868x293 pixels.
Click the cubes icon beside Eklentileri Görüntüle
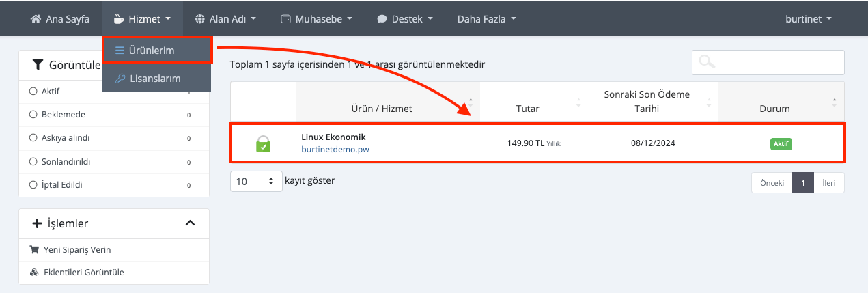[34, 273]
